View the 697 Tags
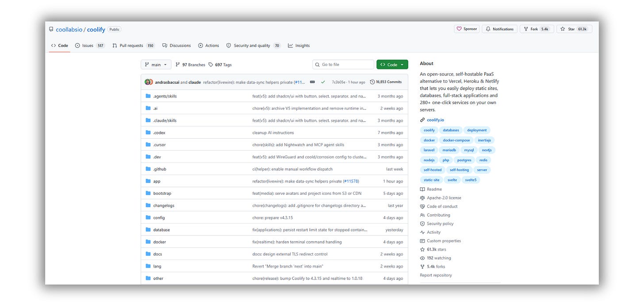 coord(220,65)
